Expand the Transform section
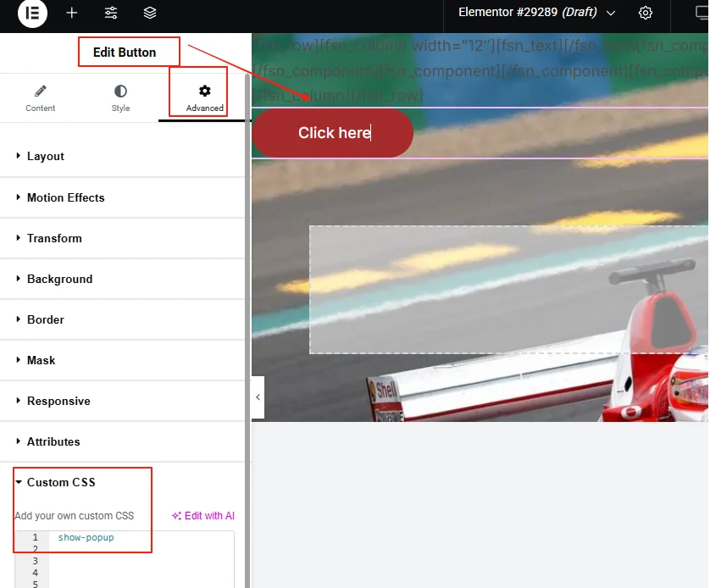Image resolution: width=710 pixels, height=588 pixels. point(54,238)
